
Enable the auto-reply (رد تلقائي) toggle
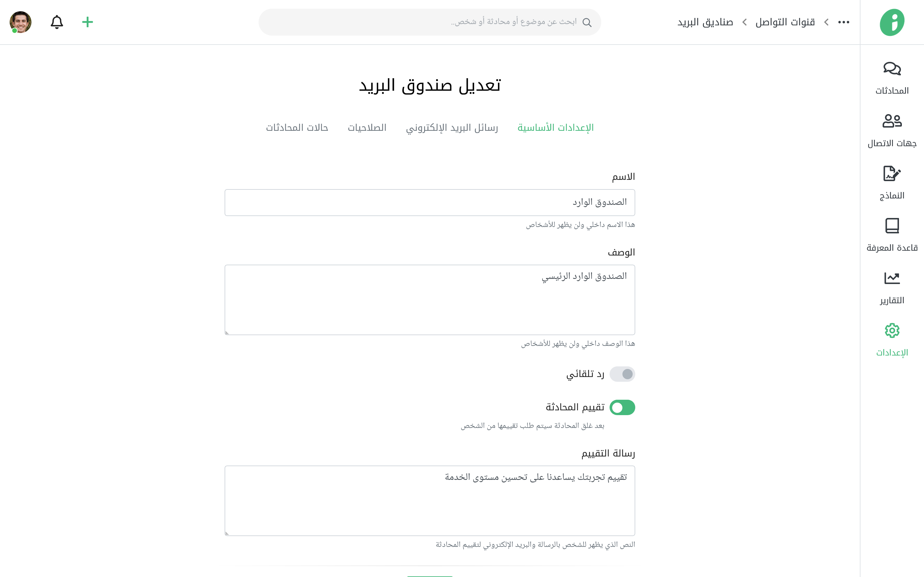(x=622, y=374)
